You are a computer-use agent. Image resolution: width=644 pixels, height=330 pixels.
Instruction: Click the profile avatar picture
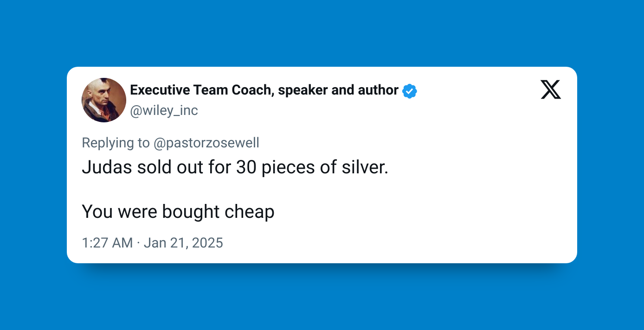(x=104, y=100)
